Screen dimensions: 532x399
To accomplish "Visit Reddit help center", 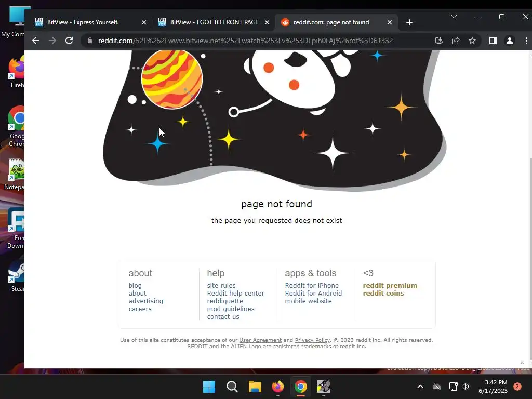I will pos(235,293).
